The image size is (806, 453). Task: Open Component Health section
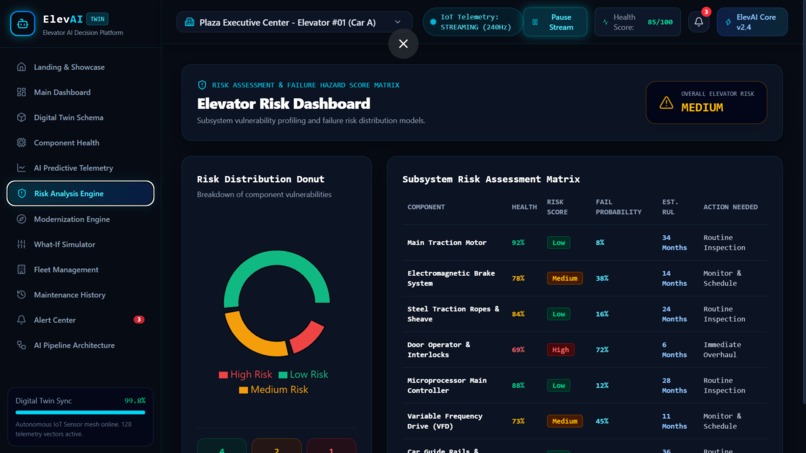tap(80, 142)
